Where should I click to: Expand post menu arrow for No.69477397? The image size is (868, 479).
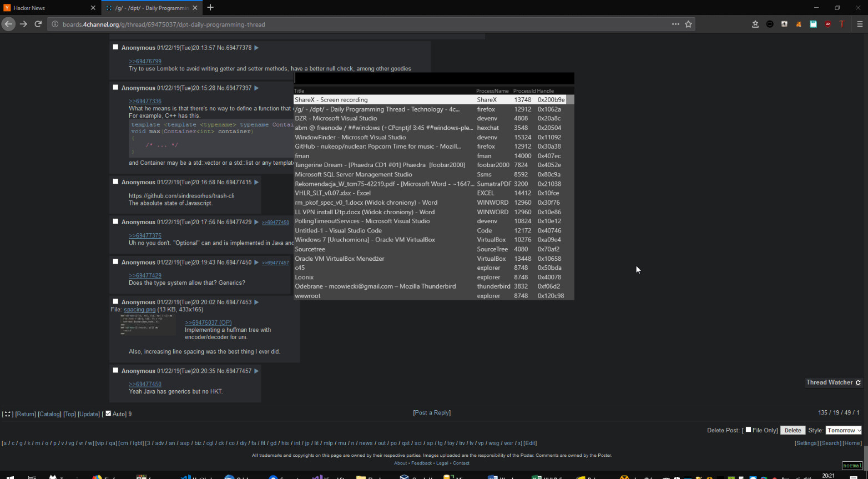pos(256,88)
